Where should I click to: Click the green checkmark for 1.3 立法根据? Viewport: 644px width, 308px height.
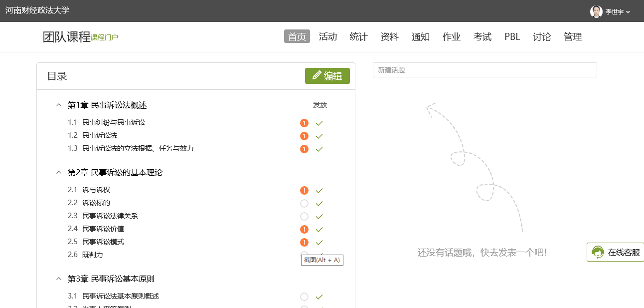coord(320,149)
